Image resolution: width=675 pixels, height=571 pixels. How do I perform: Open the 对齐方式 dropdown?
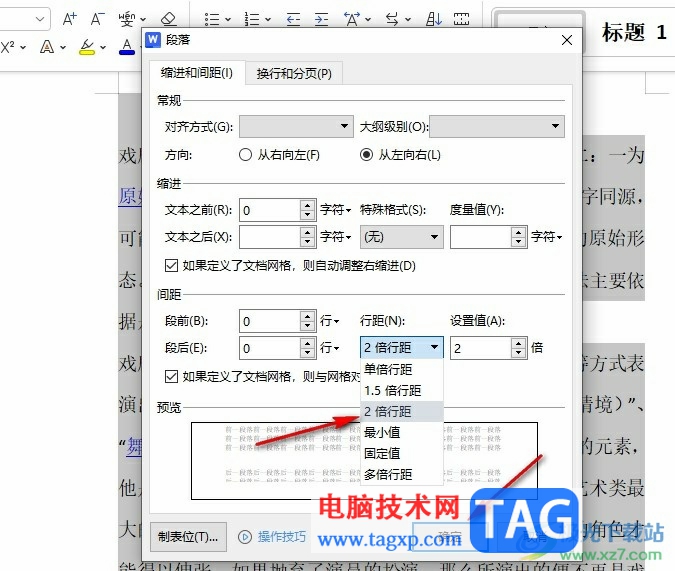pyautogui.click(x=296, y=126)
